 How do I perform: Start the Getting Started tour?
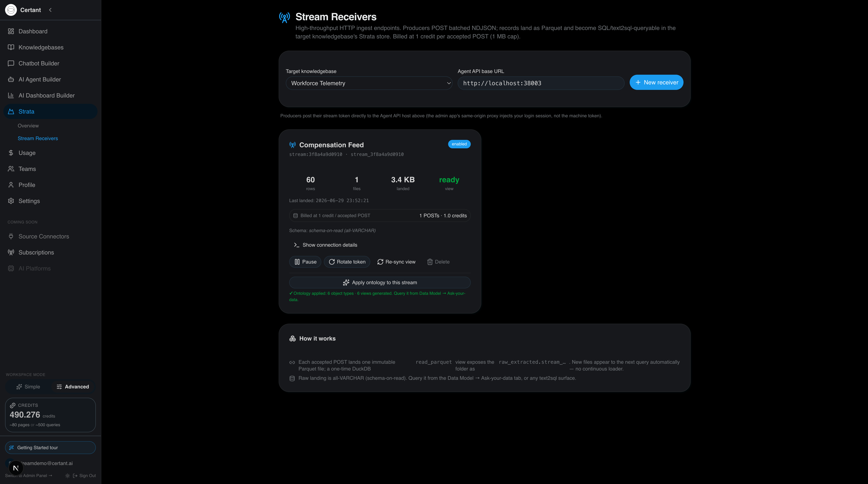50,448
